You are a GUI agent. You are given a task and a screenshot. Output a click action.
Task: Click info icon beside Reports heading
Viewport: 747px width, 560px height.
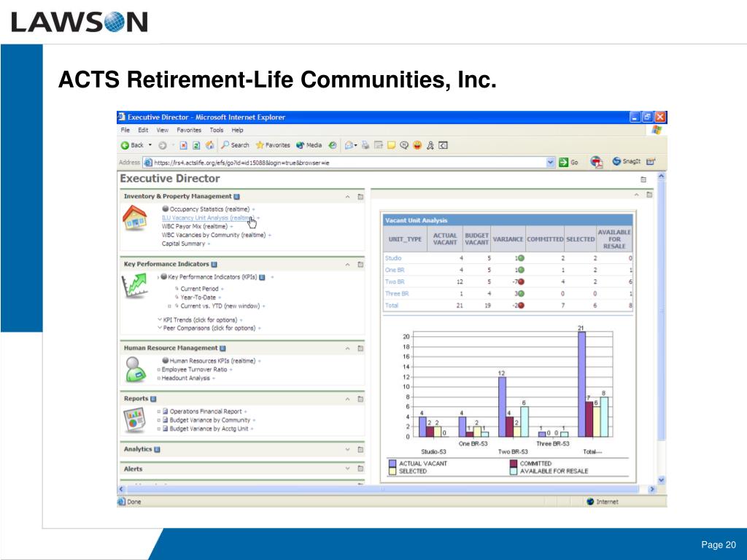click(x=153, y=399)
